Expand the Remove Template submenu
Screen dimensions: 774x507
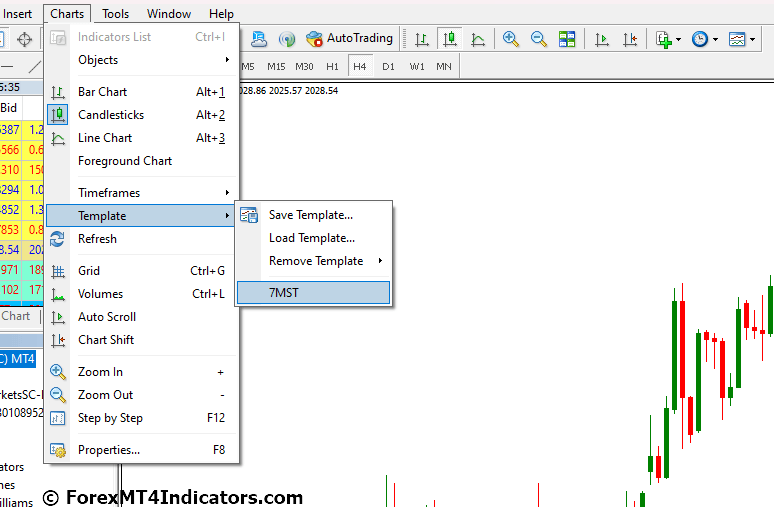[316, 261]
